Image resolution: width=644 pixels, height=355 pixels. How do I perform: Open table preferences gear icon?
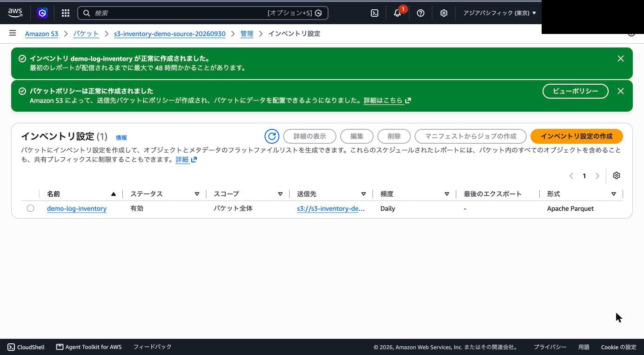click(617, 175)
